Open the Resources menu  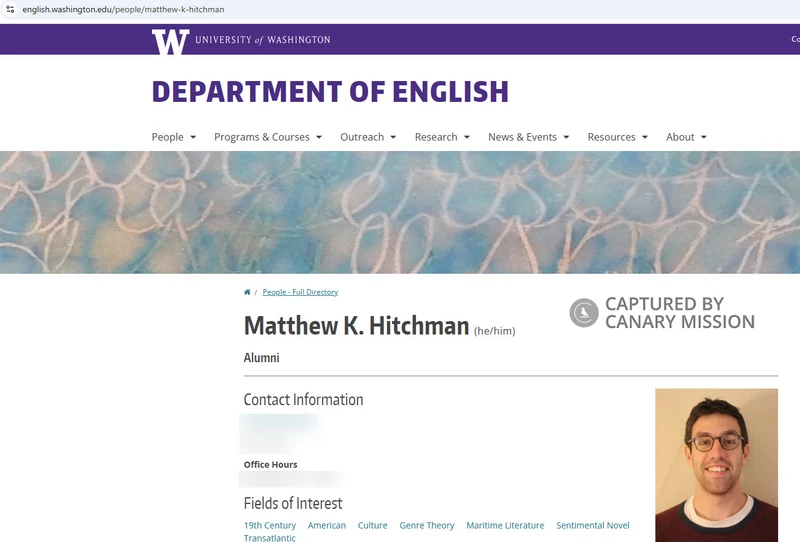pyautogui.click(x=612, y=137)
